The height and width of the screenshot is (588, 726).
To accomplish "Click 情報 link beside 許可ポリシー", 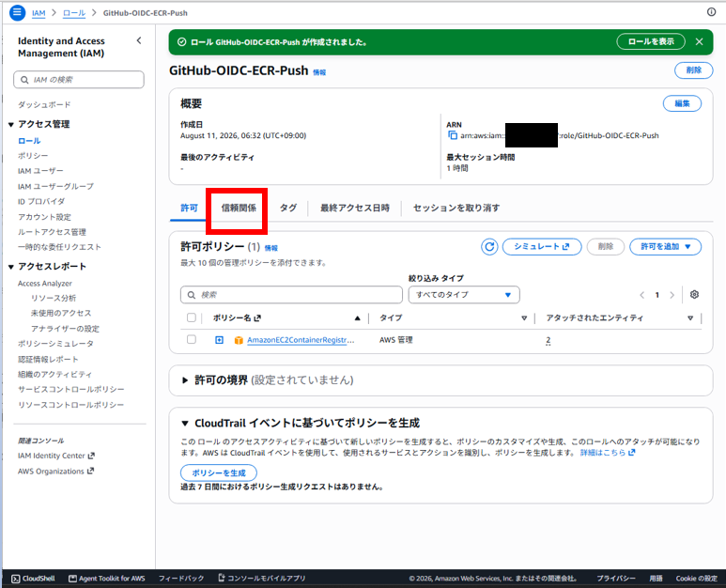I will [x=270, y=248].
